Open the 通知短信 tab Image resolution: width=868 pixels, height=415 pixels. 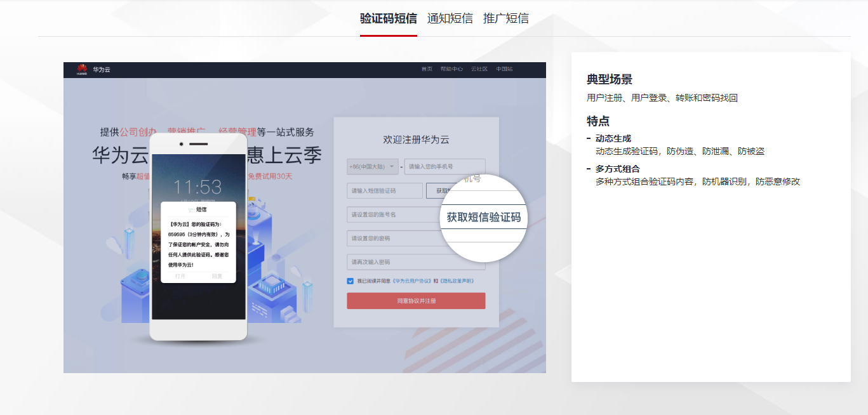[x=450, y=18]
